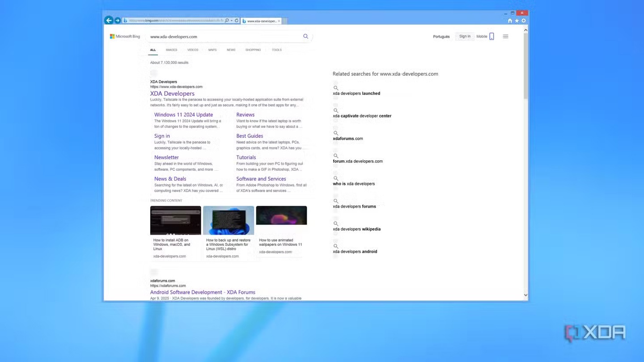Expand the address bar search dropdown arrow

tap(232, 21)
